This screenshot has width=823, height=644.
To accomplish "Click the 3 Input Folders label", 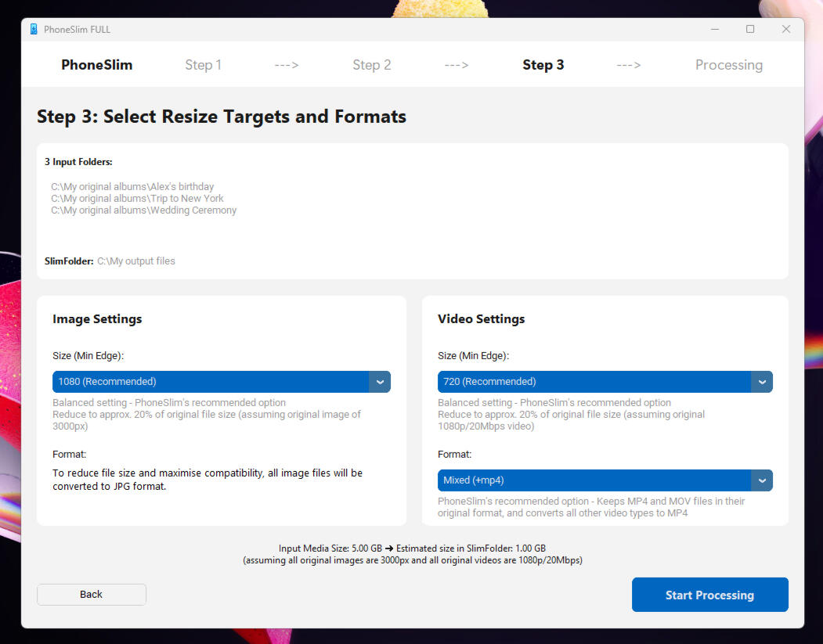I will coord(78,162).
